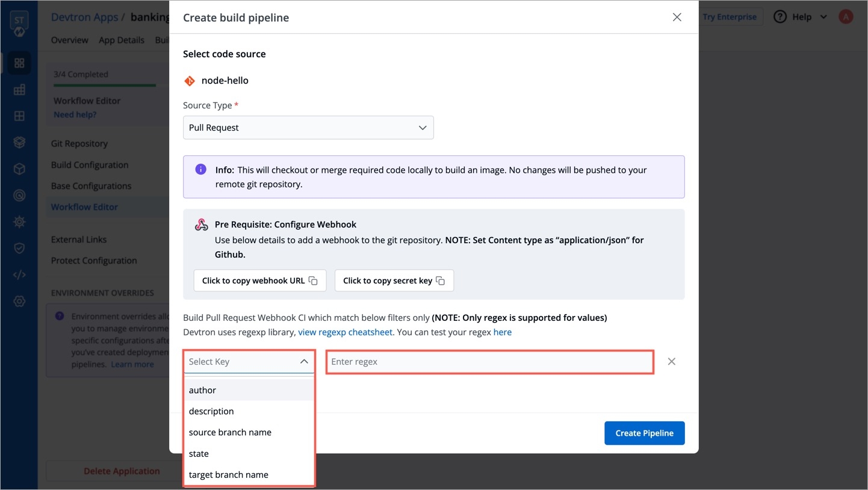Click to copy secret key button
Screen dimensions: 868x490
[x=394, y=281]
